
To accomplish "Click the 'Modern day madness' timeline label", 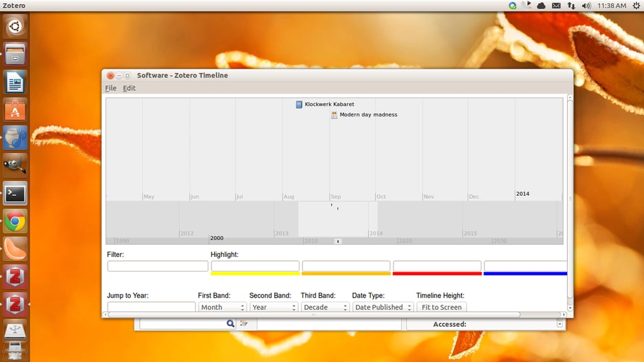I will (369, 115).
